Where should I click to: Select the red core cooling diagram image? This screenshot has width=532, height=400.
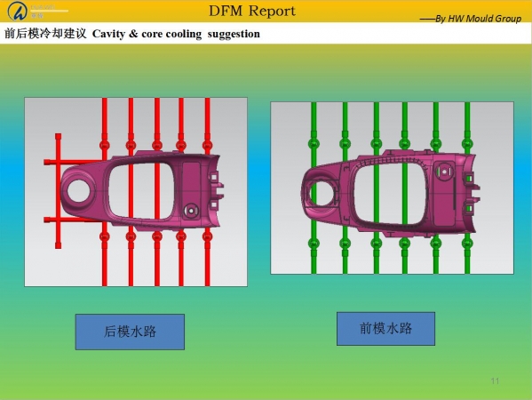tap(136, 192)
